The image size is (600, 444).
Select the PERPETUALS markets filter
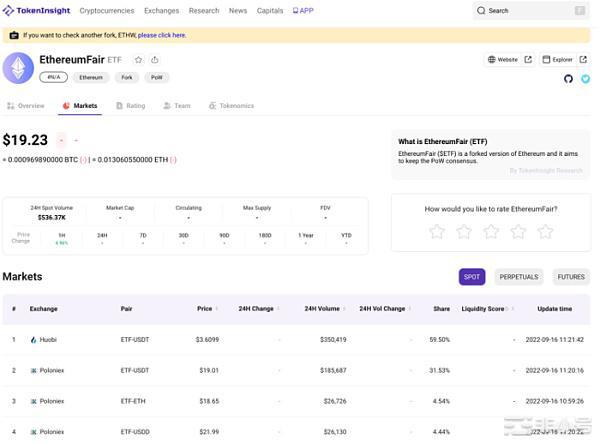518,277
